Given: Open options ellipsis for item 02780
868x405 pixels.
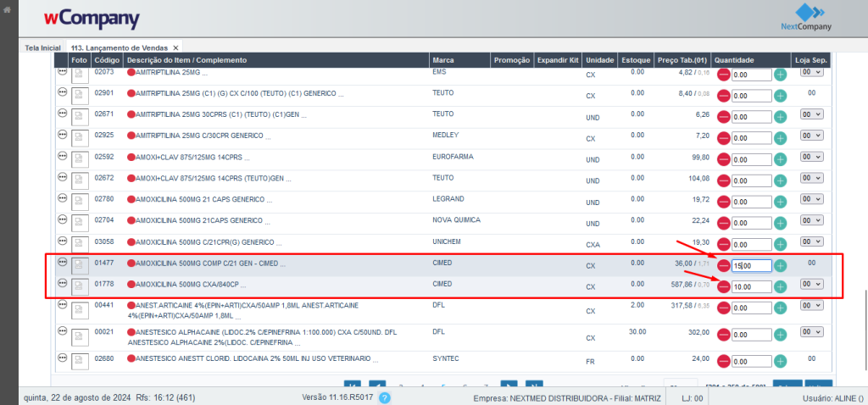Looking at the screenshot, I should point(62,198).
